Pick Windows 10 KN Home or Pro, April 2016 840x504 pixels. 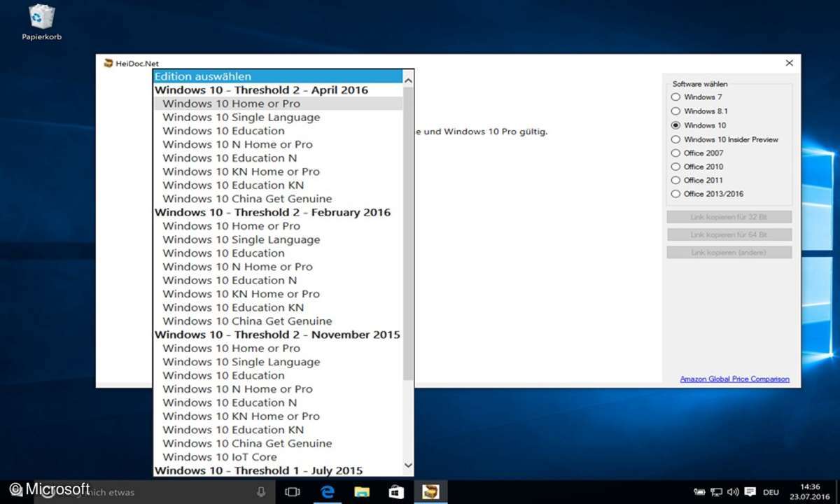click(x=279, y=171)
